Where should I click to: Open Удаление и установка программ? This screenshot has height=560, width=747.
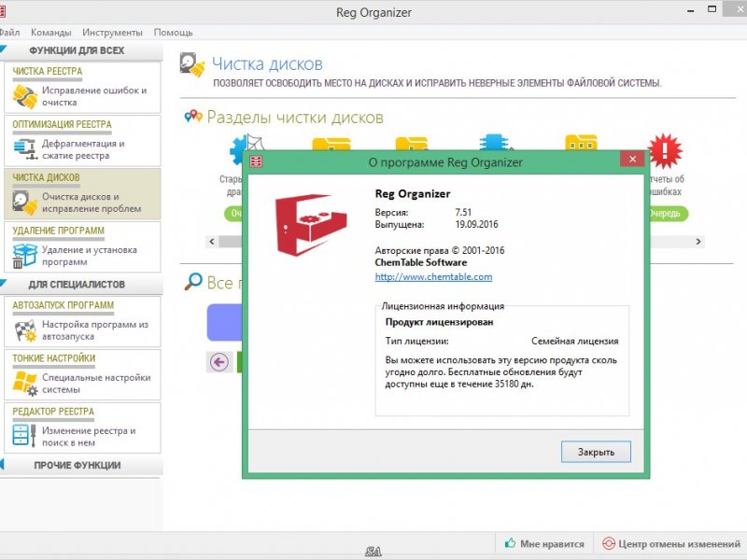pos(89,256)
